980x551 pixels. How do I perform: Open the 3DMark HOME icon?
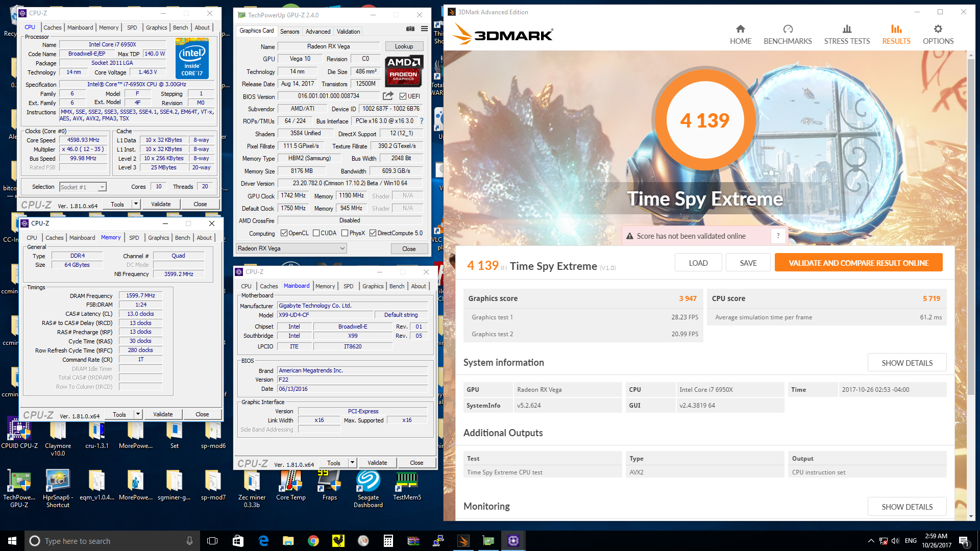(740, 29)
